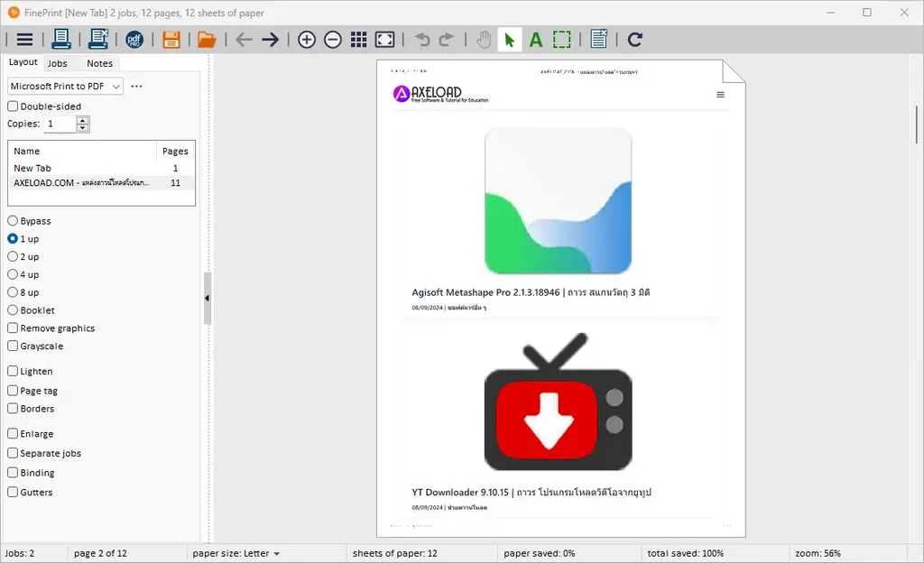Click the Fit to window icon
Screen dimensions: 924x563
[384, 40]
